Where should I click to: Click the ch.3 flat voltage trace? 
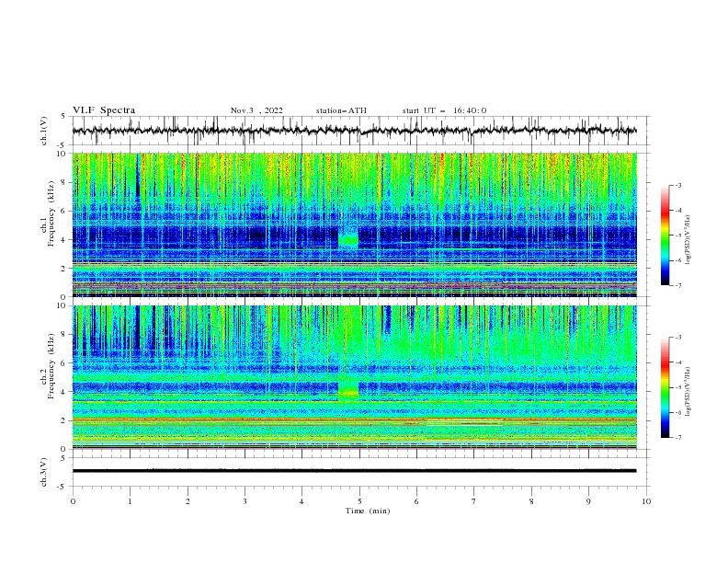point(354,471)
